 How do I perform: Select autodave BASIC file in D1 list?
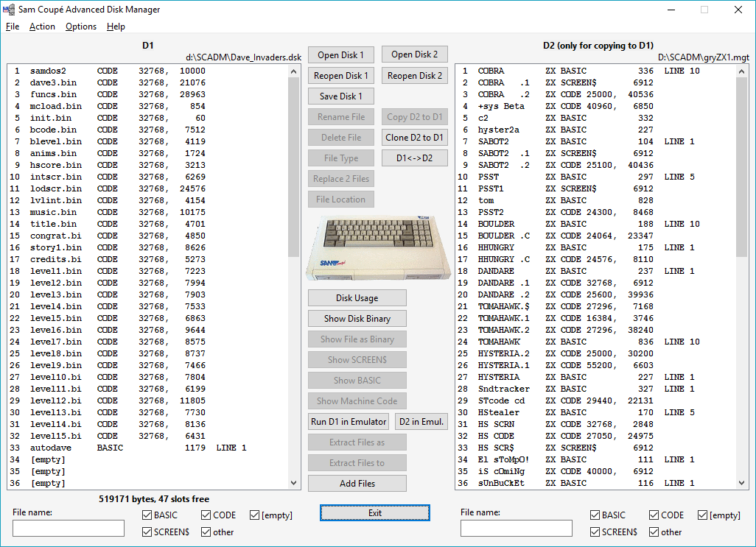point(147,448)
